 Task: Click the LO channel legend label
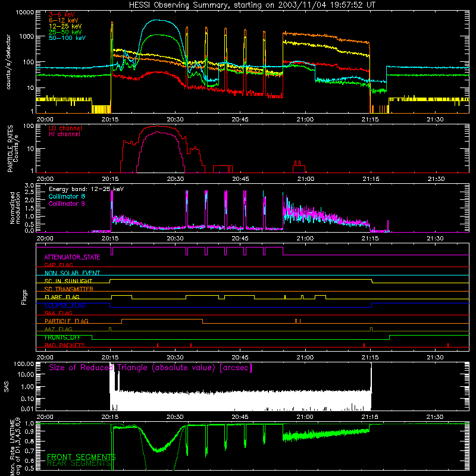tap(65, 128)
